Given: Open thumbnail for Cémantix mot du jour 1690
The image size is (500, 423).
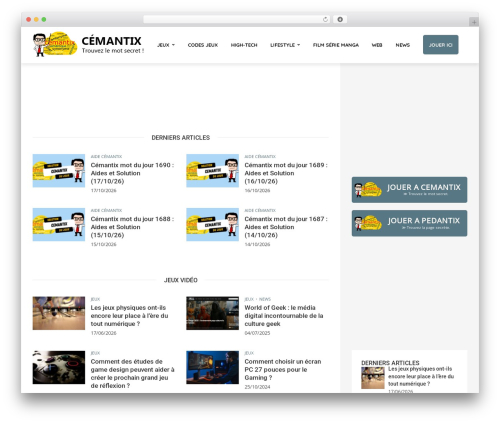Looking at the screenshot, I should [x=59, y=171].
